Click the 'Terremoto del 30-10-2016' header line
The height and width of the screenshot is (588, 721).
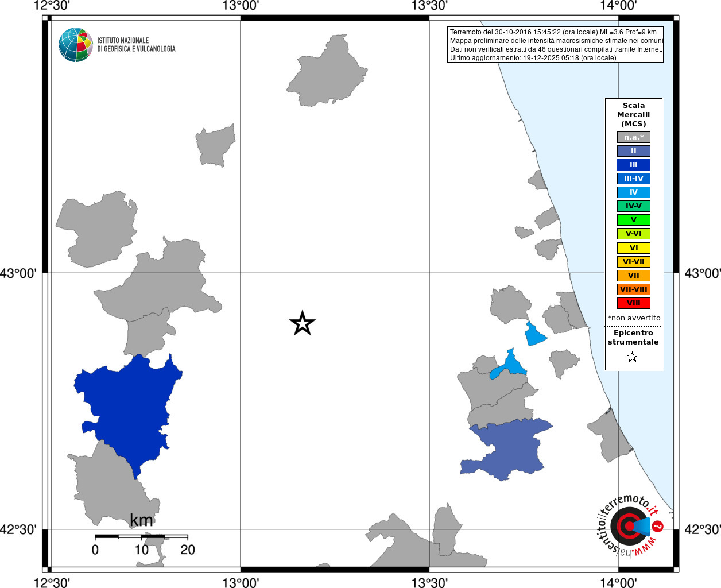pos(553,32)
